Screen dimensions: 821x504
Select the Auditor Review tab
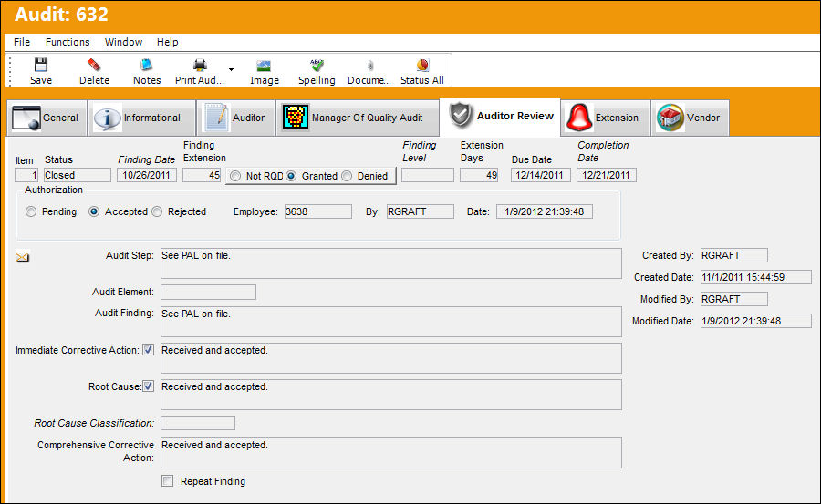[x=500, y=116]
